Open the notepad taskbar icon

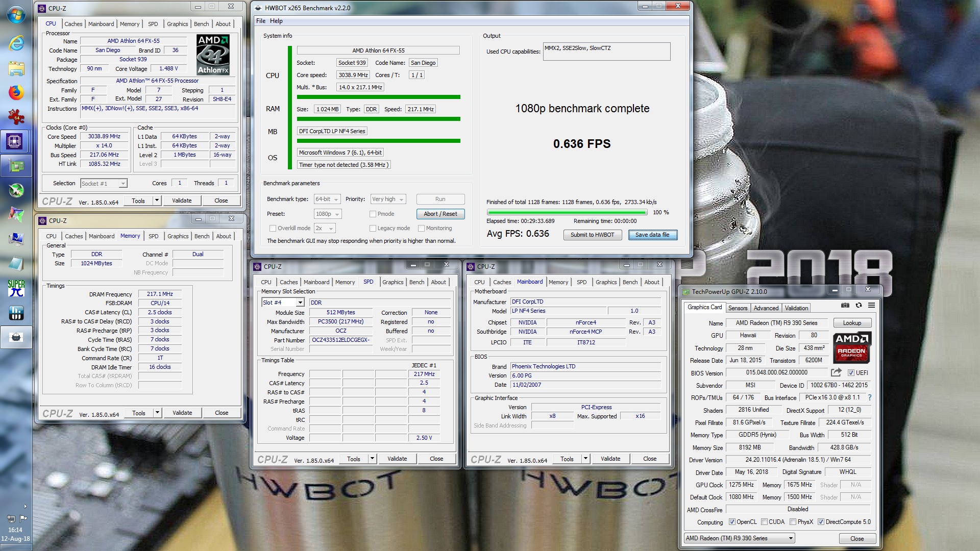click(x=16, y=263)
